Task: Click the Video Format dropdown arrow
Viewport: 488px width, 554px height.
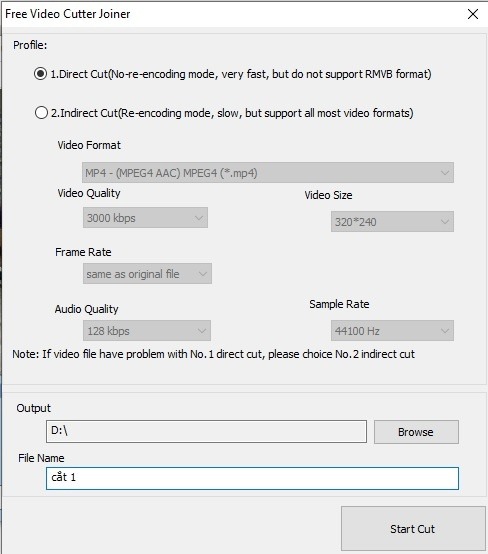Action: 445,173
